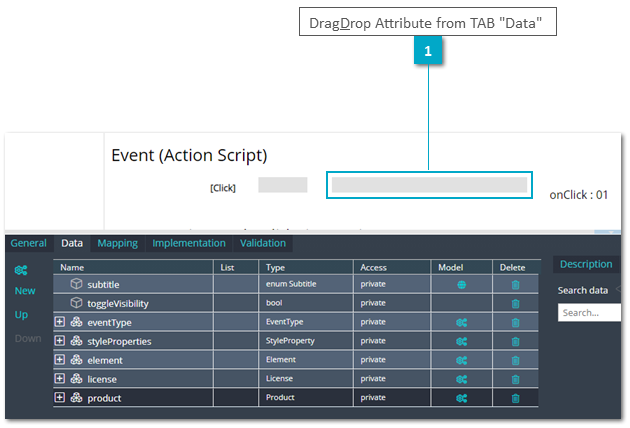Click the Up button
The height and width of the screenshot is (428, 630).
pos(21,315)
